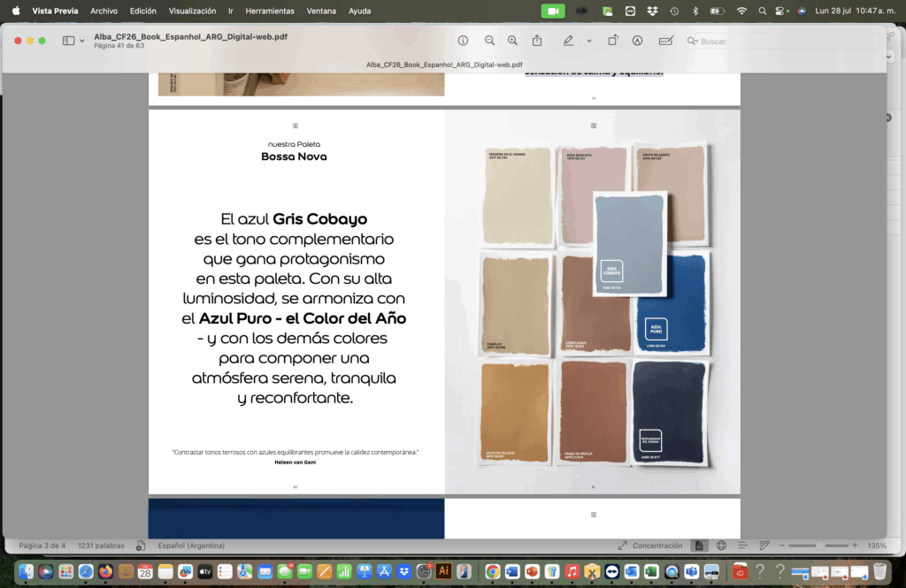Zoom out with the minus magnifier

click(x=489, y=41)
